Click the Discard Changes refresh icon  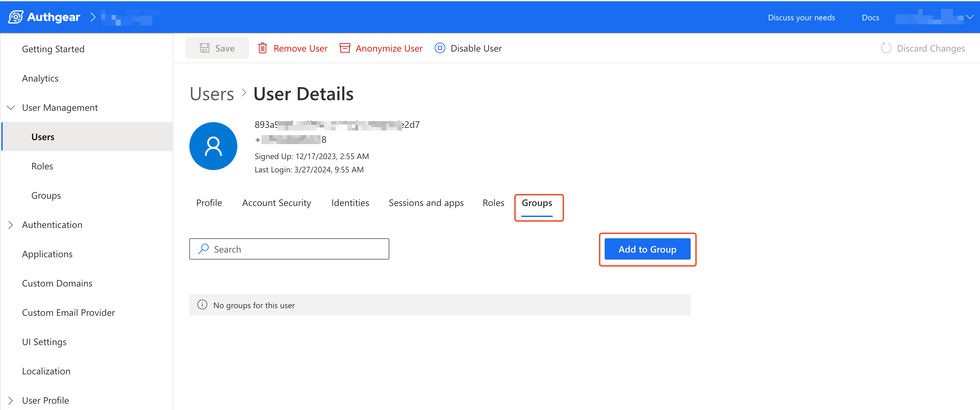pos(886,48)
